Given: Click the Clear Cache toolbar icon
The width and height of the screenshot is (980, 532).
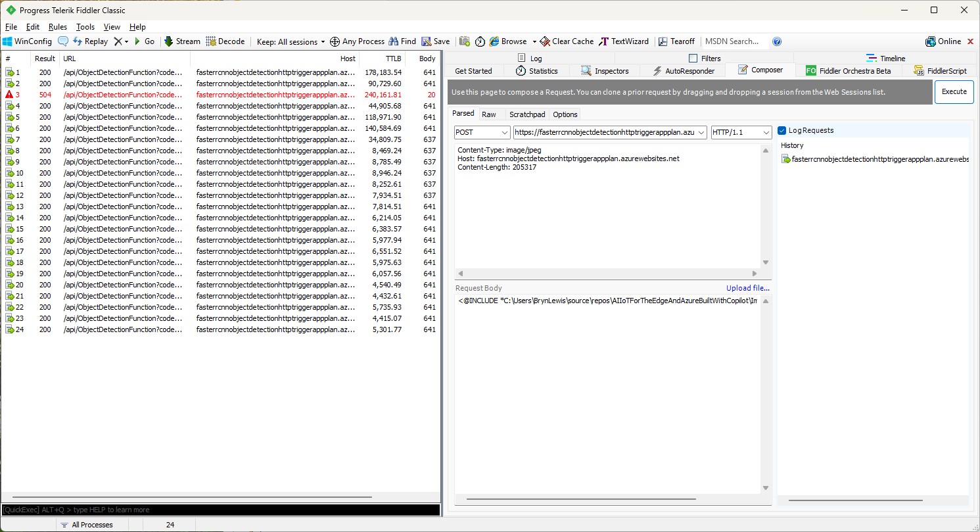Looking at the screenshot, I should coord(544,41).
